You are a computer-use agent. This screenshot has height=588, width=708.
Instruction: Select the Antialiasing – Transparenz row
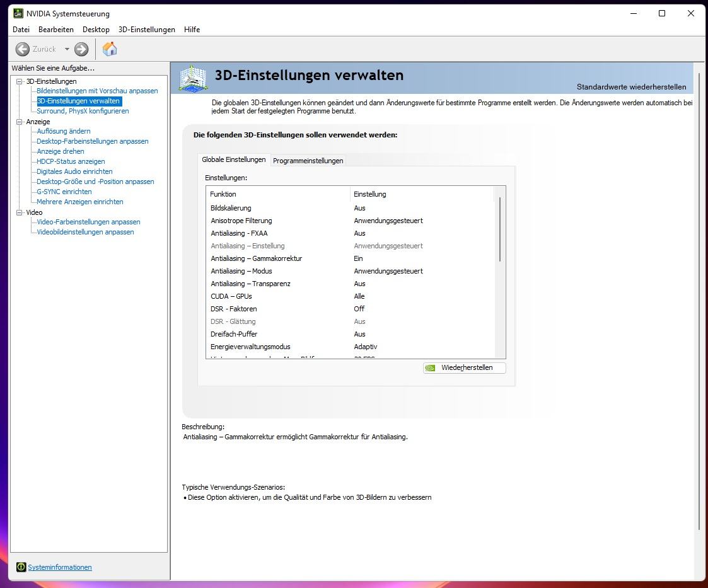(351, 284)
